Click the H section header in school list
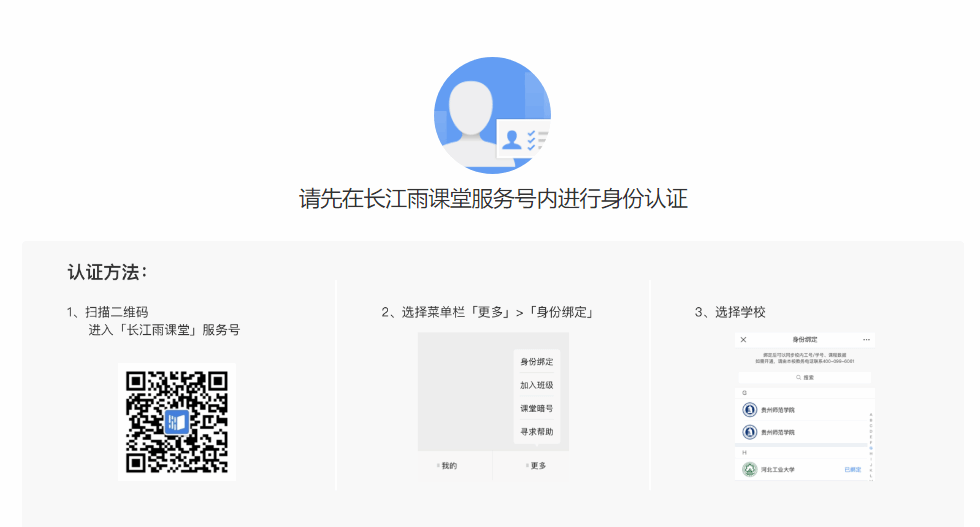 click(744, 452)
